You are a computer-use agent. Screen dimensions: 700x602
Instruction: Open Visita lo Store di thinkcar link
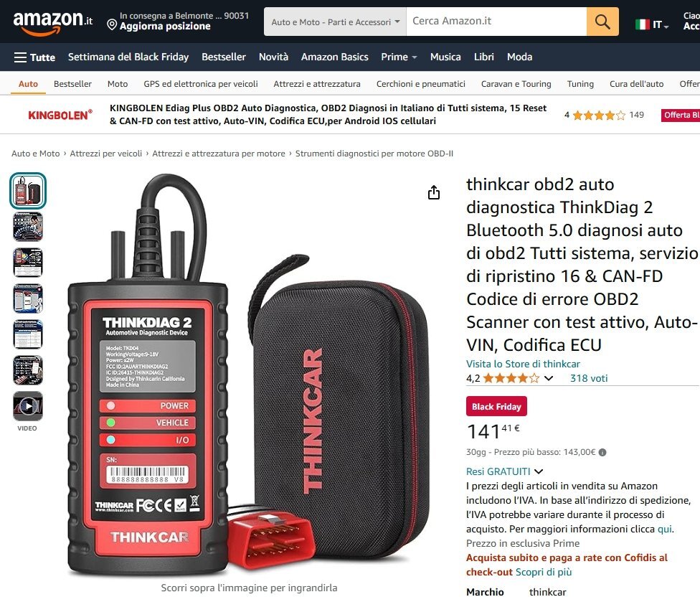coord(523,364)
